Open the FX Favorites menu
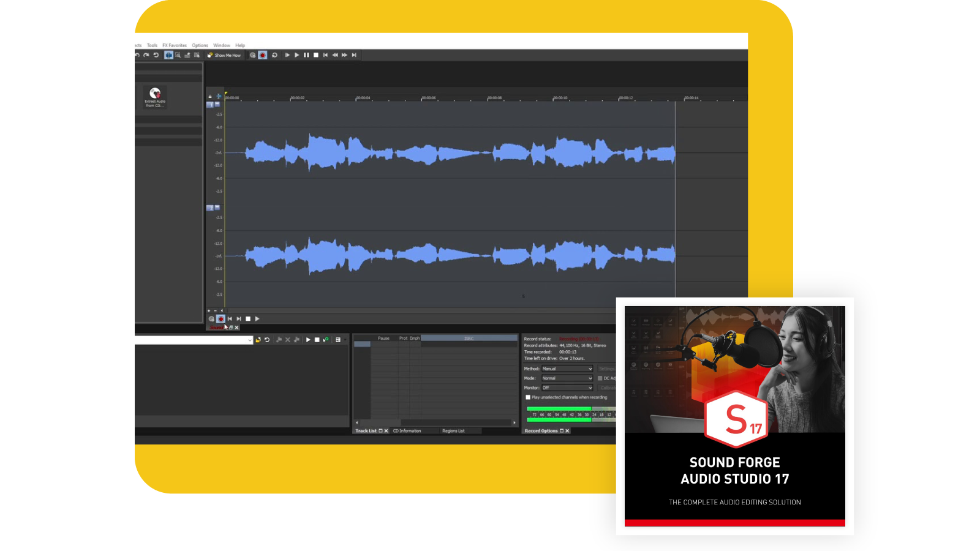 point(175,45)
